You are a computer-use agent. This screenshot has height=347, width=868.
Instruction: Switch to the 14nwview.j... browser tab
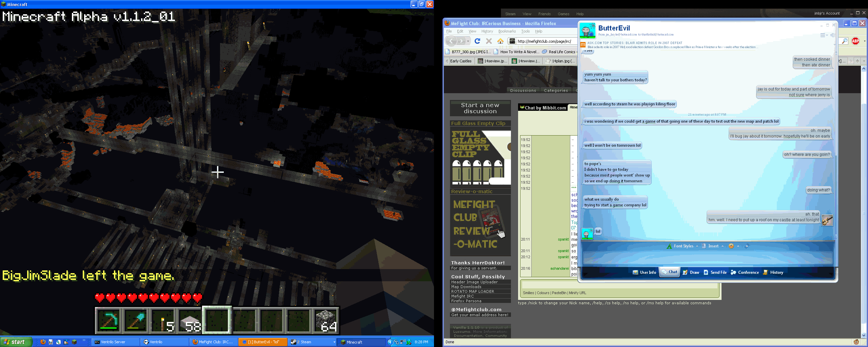click(x=526, y=61)
